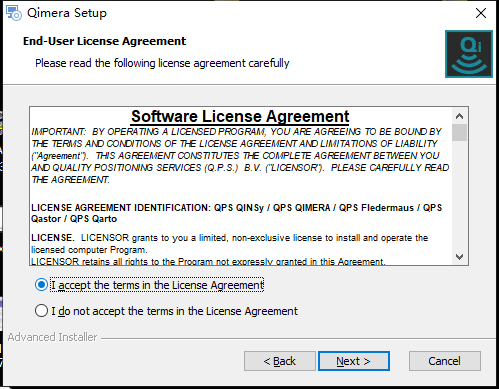Click the Software License Agreement heading
The image size is (499, 389).
(240, 116)
